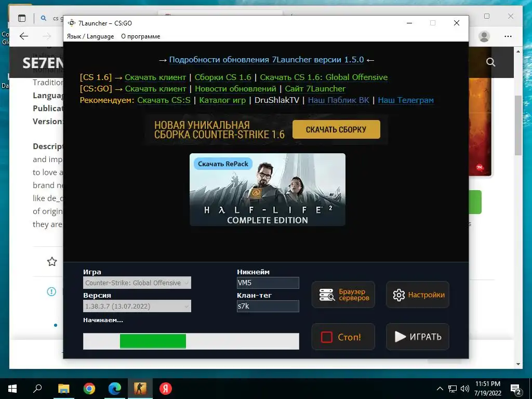Image resolution: width=532 pixels, height=399 pixels.
Task: Expand the Игра game dropdown
Action: [137, 283]
